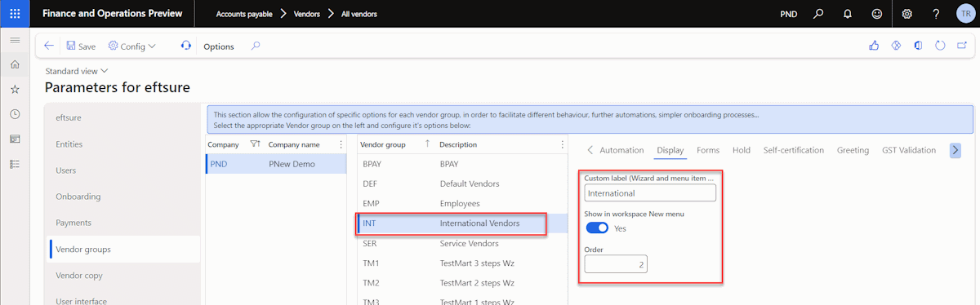This screenshot has height=305, width=980.
Task: Open the Automation tab
Action: (x=621, y=150)
